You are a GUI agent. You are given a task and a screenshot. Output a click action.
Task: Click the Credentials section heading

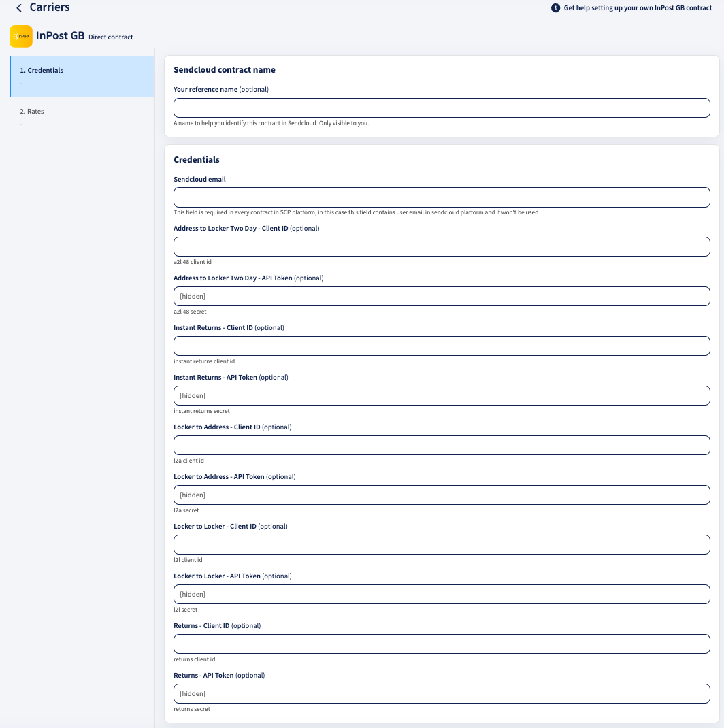197,159
